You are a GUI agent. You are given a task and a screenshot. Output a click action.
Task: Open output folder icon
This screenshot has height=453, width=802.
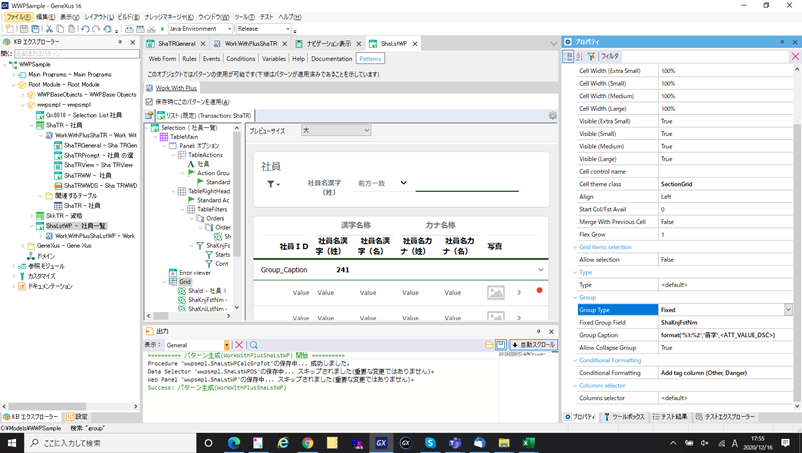click(x=489, y=345)
